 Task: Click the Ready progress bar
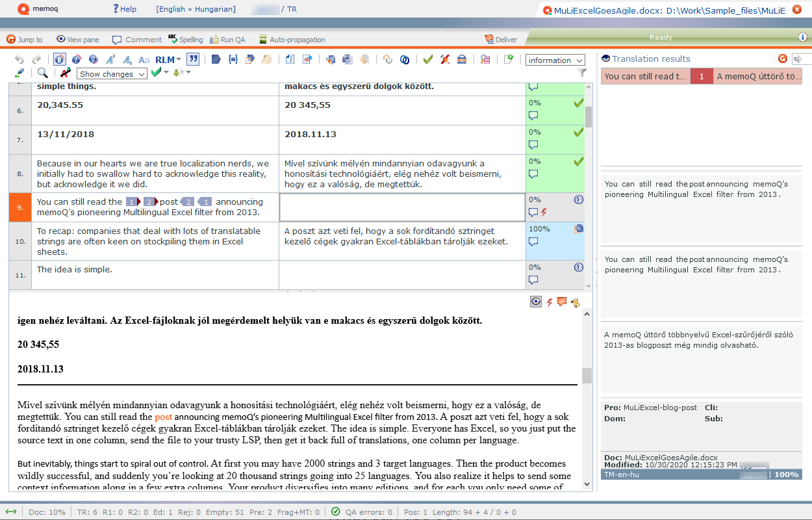tap(661, 37)
